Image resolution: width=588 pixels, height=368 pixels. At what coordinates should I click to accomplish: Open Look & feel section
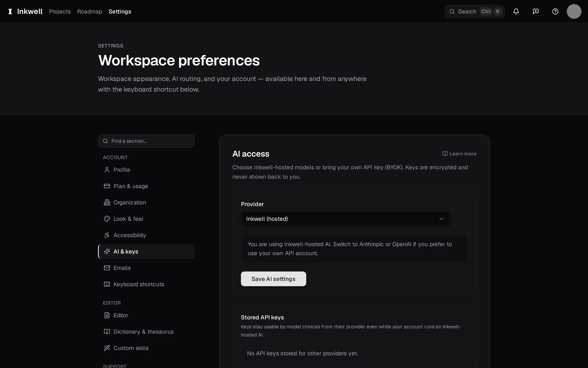[x=146, y=219]
